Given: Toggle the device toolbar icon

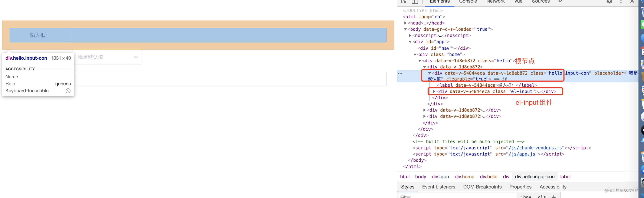Looking at the screenshot, I should (x=415, y=1).
